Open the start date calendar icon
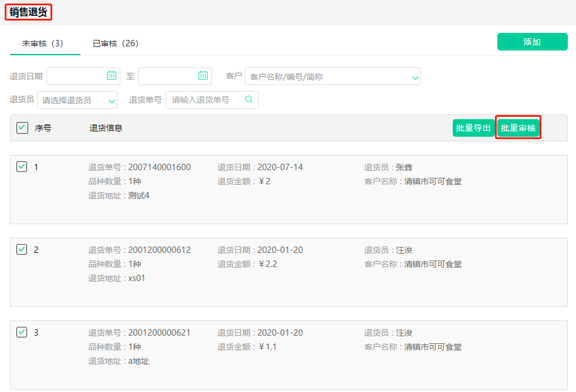576x392 pixels. [x=112, y=75]
